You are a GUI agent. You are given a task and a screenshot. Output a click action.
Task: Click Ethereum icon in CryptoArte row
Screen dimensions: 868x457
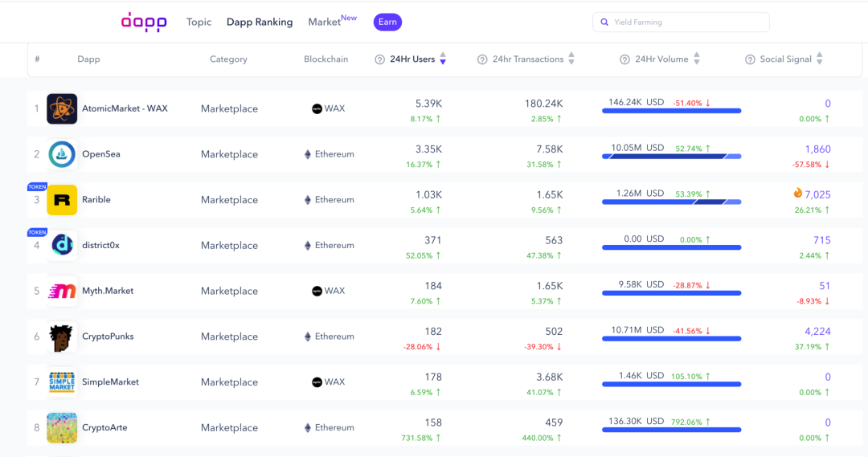pos(308,427)
